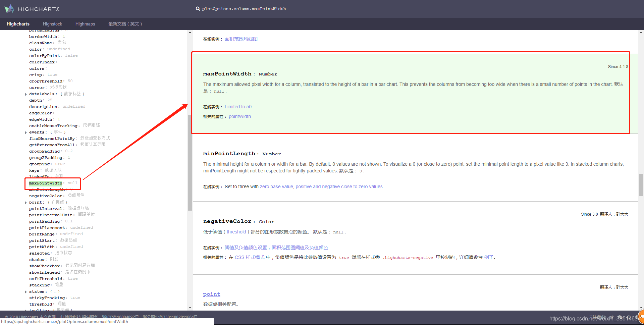Open the 面积范围图阈值及负值颜色 demo link

click(x=300, y=248)
